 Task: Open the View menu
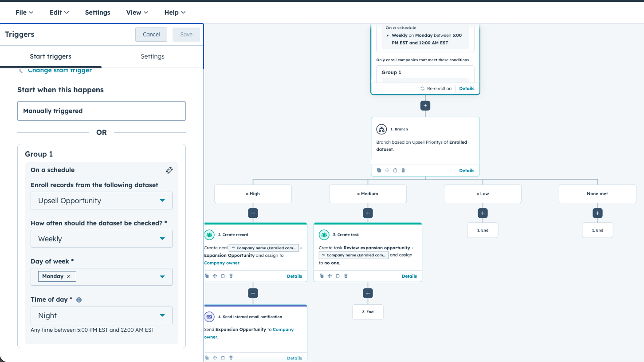coord(137,12)
